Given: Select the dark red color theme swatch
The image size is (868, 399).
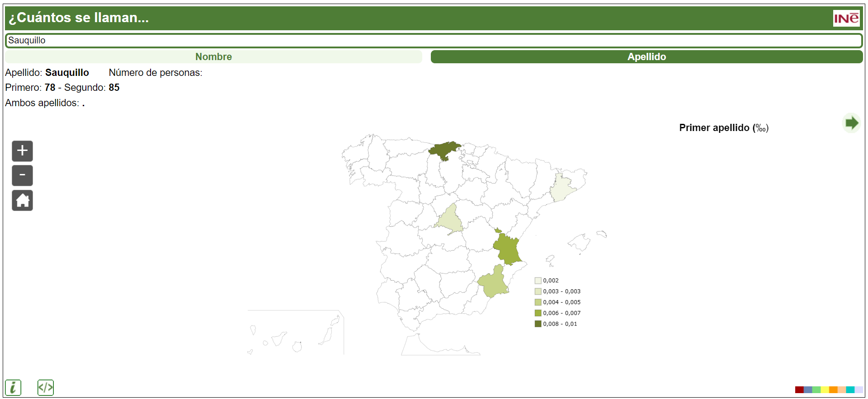Looking at the screenshot, I should tap(799, 390).
